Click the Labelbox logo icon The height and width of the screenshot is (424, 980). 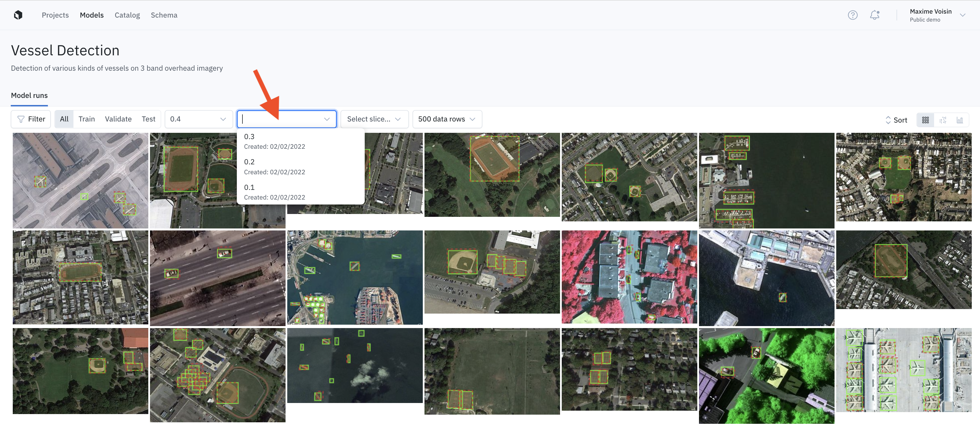click(18, 15)
